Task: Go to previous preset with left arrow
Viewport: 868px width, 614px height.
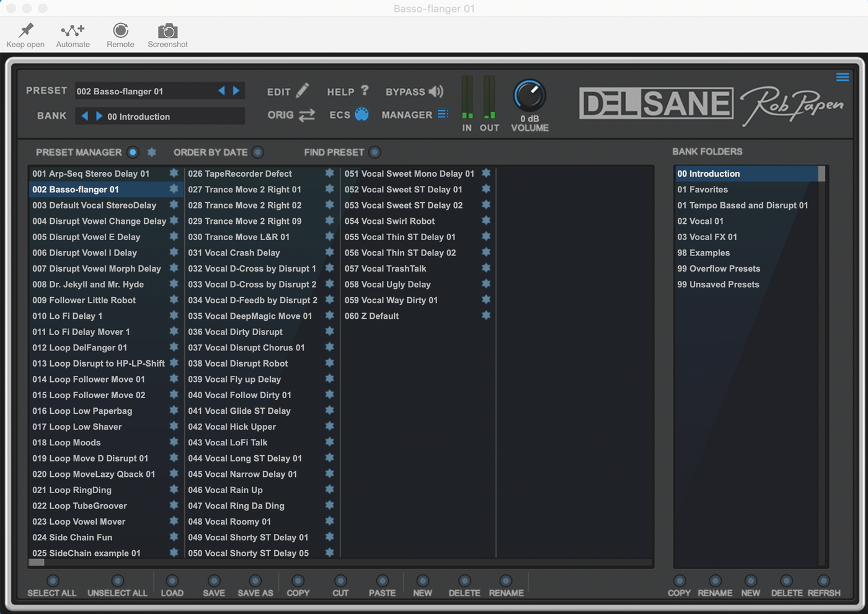Action: pyautogui.click(x=221, y=91)
